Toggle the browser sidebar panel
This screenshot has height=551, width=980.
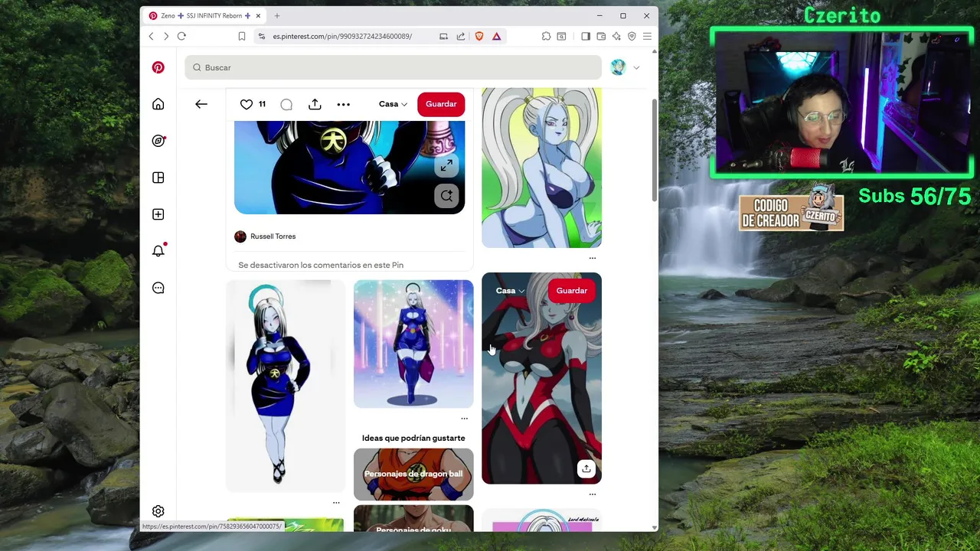pyautogui.click(x=586, y=36)
